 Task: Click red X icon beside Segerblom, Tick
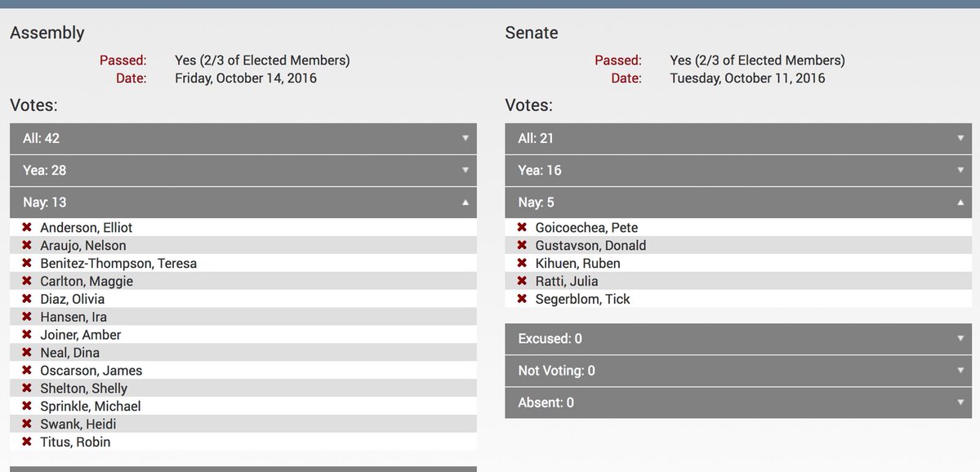click(x=522, y=299)
